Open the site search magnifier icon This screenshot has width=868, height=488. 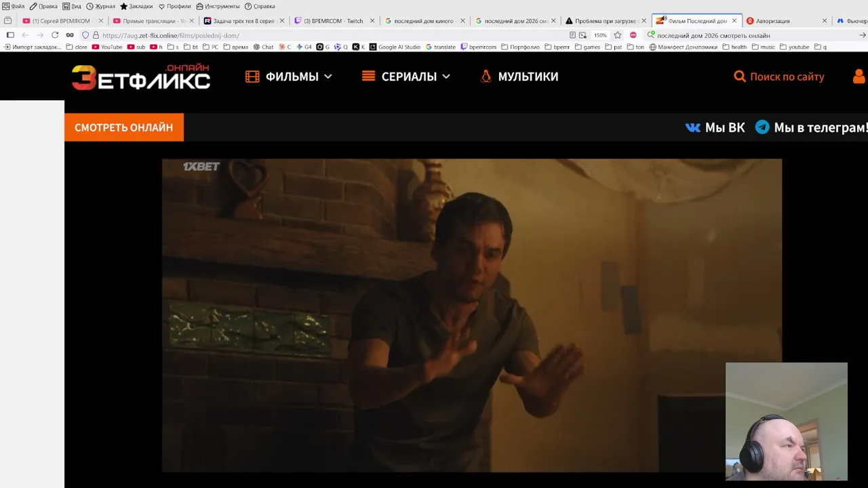[x=740, y=77]
